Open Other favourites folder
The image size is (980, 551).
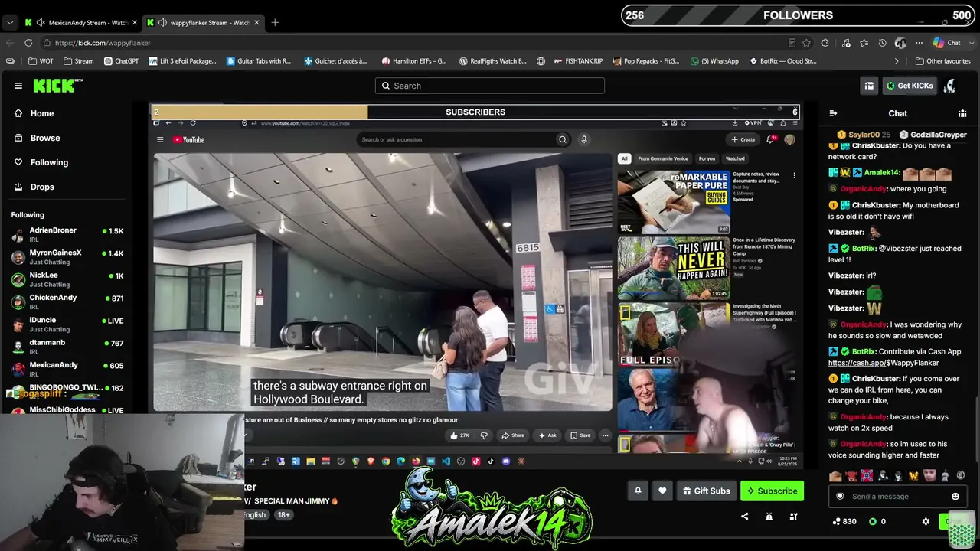pos(942,61)
